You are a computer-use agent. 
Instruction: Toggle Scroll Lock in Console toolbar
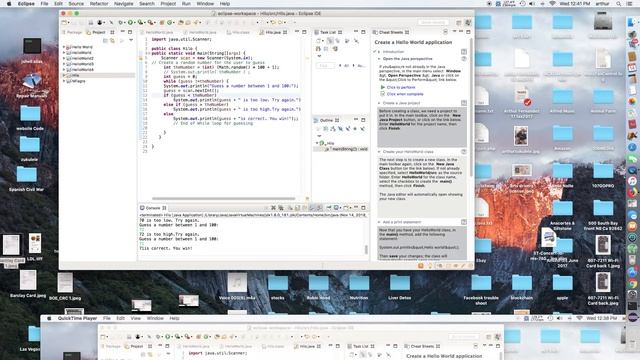[297, 208]
